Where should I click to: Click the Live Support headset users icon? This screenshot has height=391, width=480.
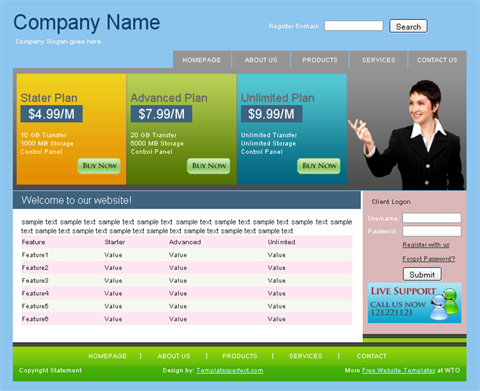point(445,304)
